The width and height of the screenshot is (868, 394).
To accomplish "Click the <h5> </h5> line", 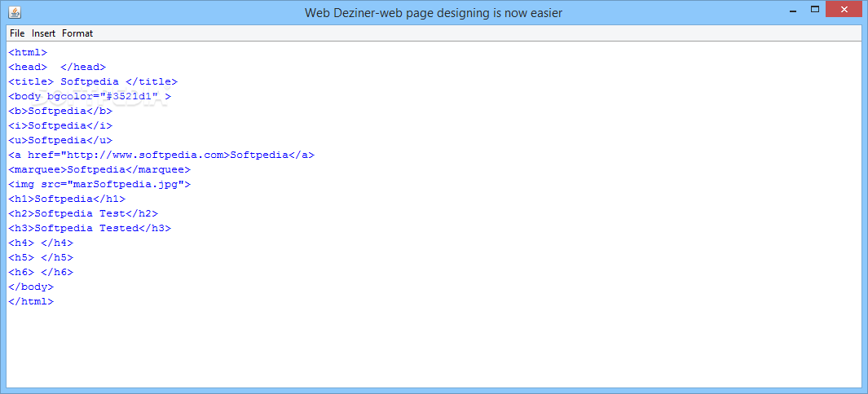I will 41,257.
